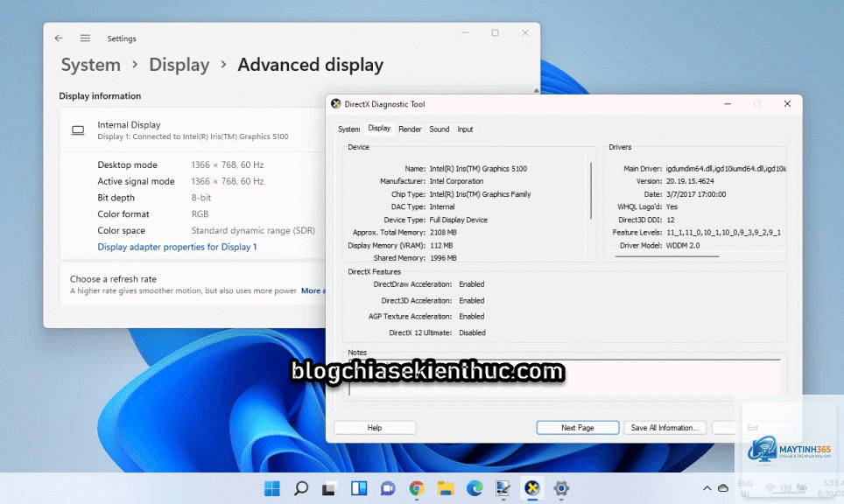Click System in Settings breadcrumb

tap(90, 65)
